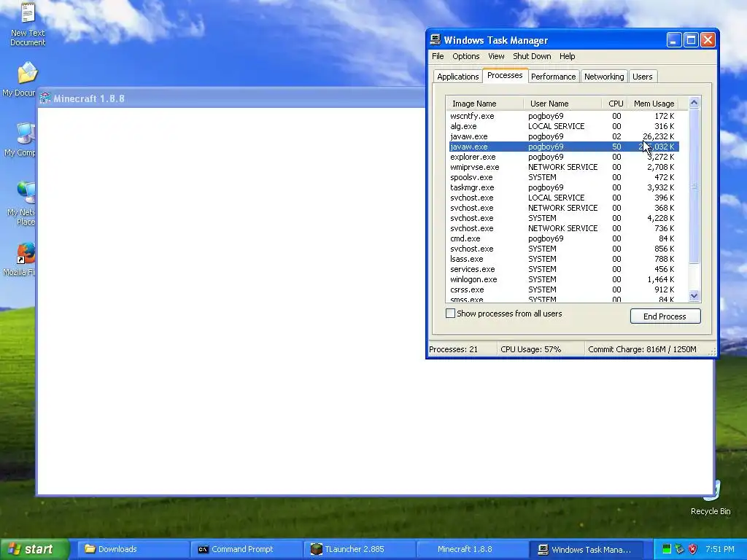Select the alg.exe process row

pos(564,126)
